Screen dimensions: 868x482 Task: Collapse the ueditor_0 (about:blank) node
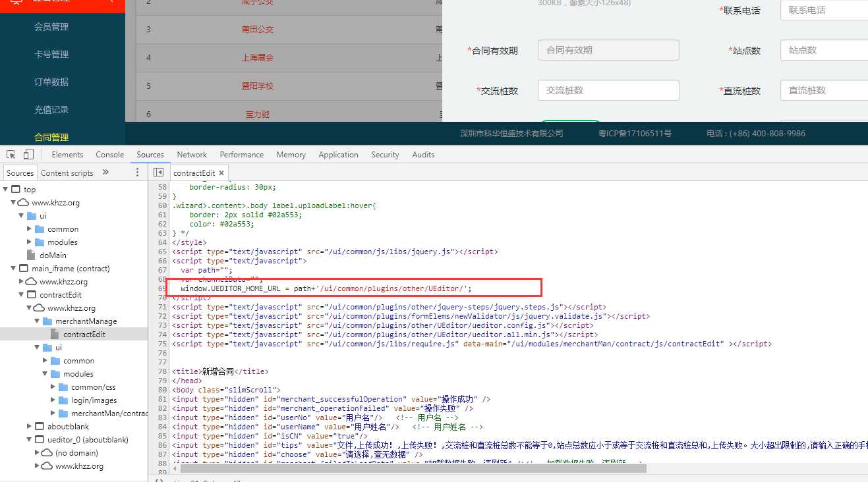30,440
